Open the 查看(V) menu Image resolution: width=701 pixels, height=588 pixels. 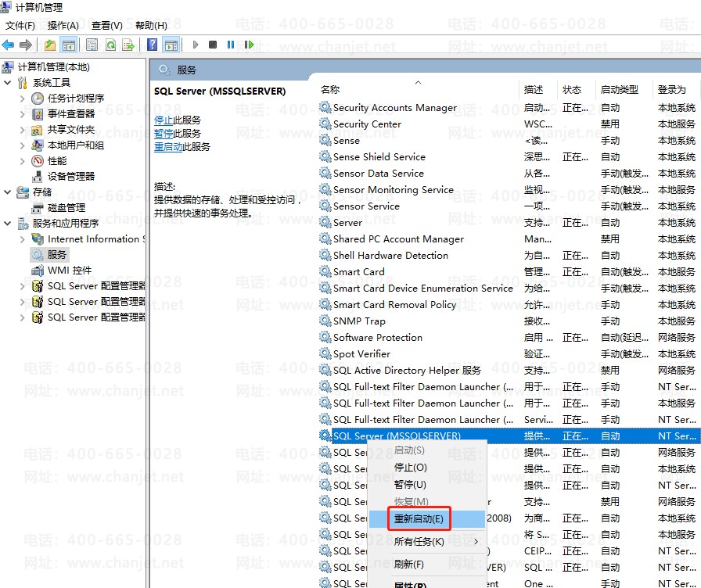coord(107,26)
